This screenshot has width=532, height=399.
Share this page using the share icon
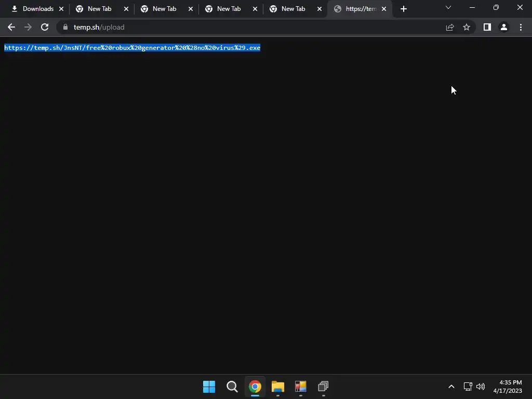450,27
